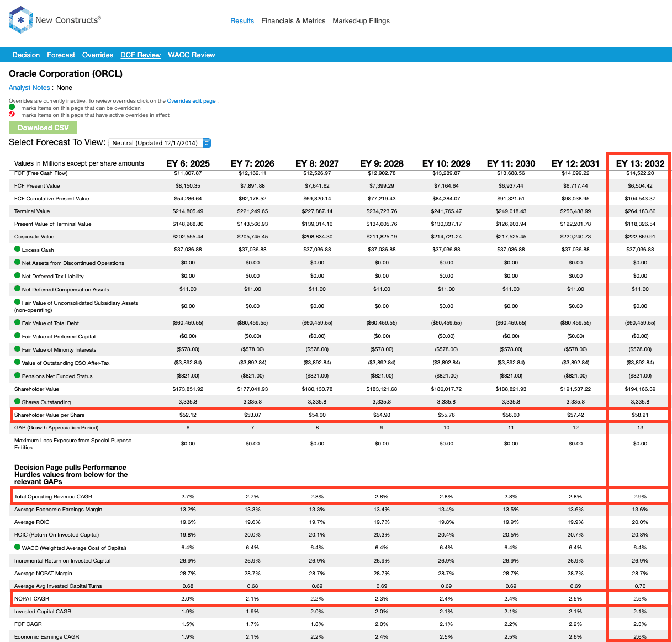Click green override dot beside Excess Cash
672x642 pixels.
pyautogui.click(x=18, y=249)
